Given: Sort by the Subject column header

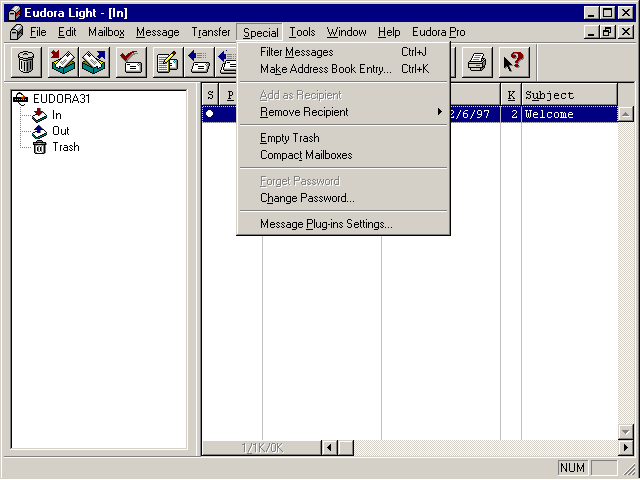Looking at the screenshot, I should (570, 95).
